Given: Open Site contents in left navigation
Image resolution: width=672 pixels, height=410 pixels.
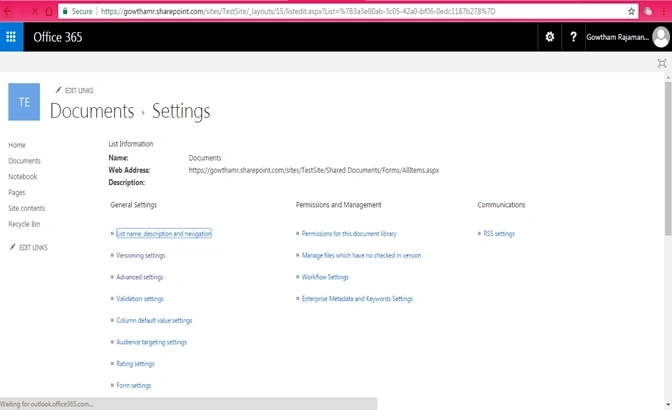Looking at the screenshot, I should (27, 208).
